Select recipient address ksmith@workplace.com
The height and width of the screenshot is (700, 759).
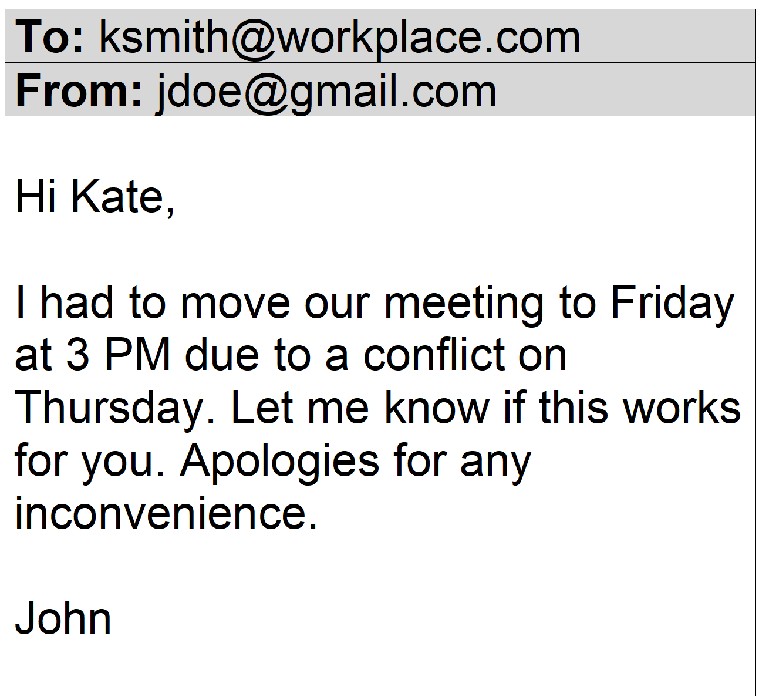click(340, 38)
